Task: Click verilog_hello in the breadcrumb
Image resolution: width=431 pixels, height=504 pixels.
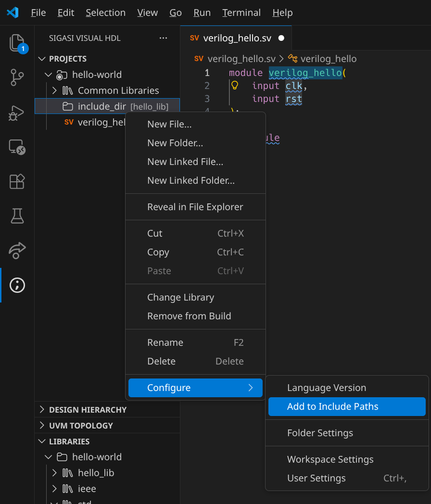Action: pyautogui.click(x=328, y=59)
